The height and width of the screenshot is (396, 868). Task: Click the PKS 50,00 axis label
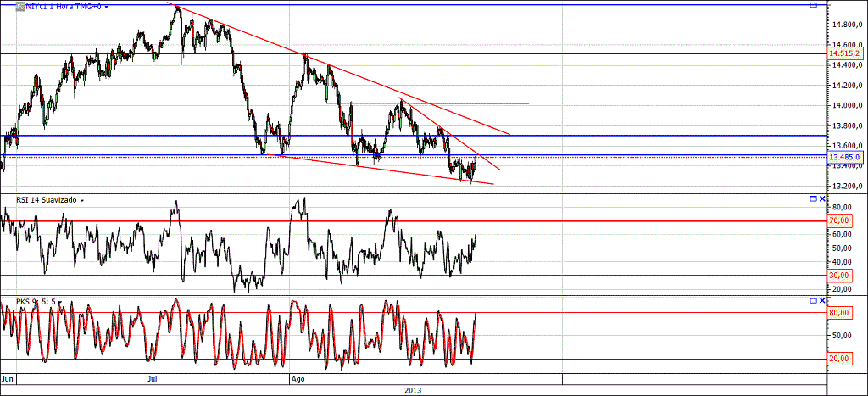pos(840,336)
